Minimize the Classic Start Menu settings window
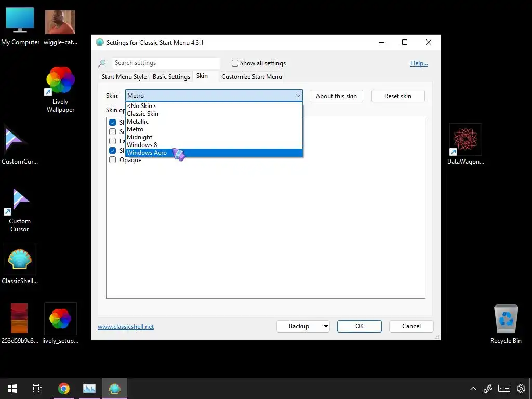 click(381, 43)
